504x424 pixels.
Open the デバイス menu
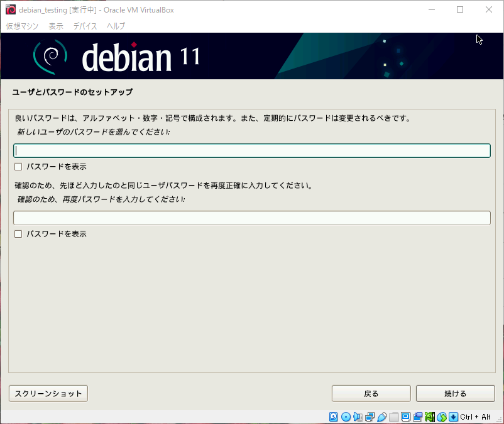coord(85,26)
